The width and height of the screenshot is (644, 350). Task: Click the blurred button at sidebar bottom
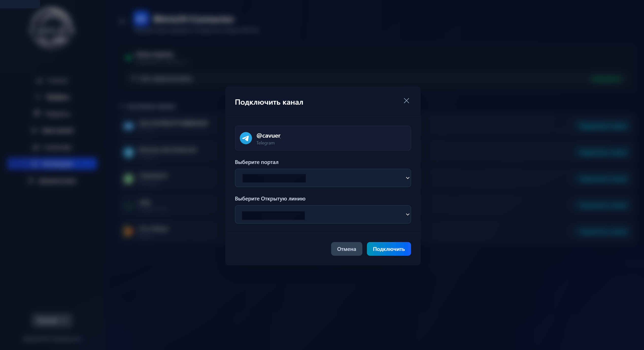(52, 320)
